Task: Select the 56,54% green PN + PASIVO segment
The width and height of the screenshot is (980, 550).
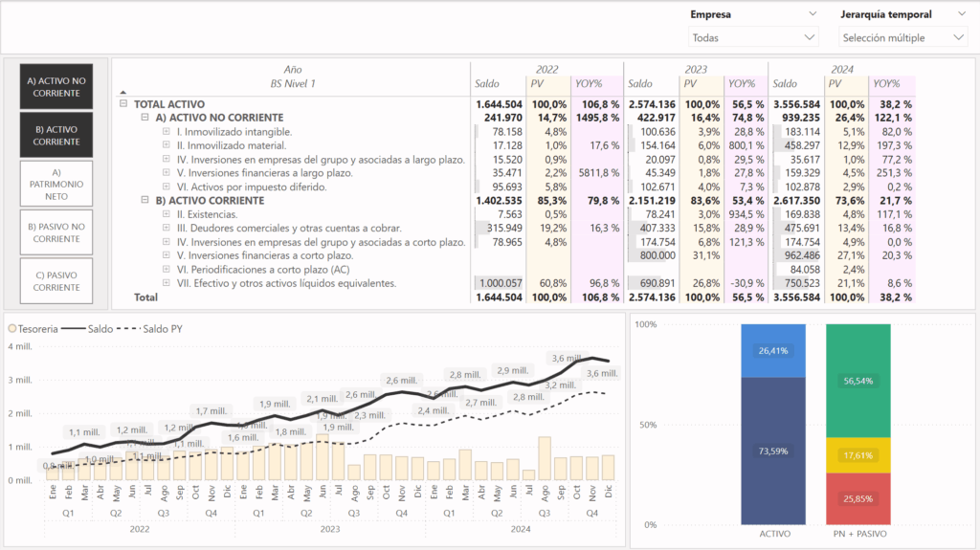Action: 858,381
